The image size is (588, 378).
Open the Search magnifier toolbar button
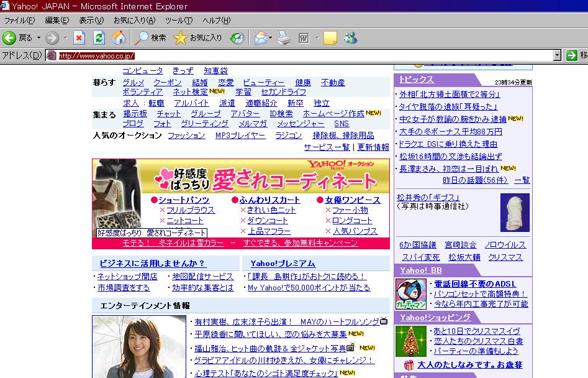click(x=150, y=38)
